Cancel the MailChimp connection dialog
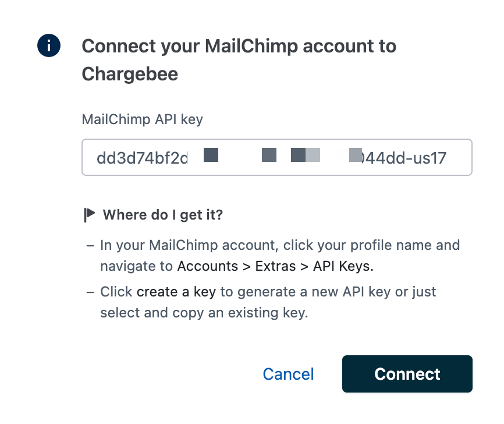The height and width of the screenshot is (424, 504). (288, 374)
